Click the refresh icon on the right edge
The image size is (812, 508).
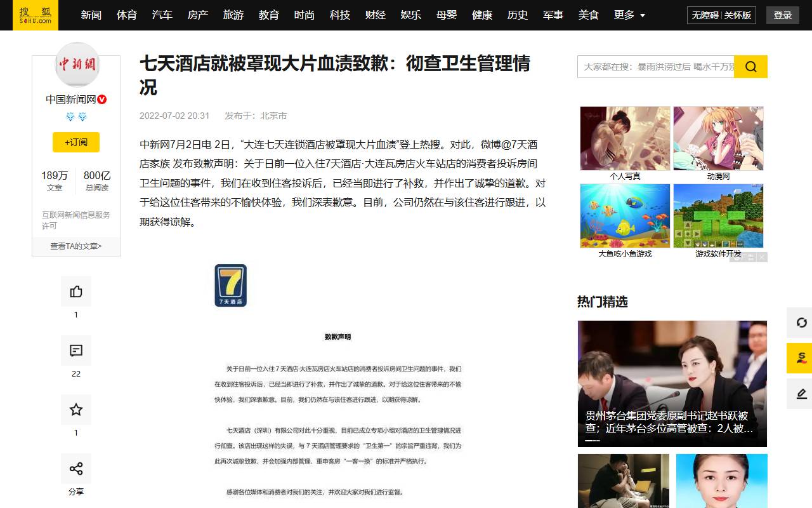click(x=800, y=323)
